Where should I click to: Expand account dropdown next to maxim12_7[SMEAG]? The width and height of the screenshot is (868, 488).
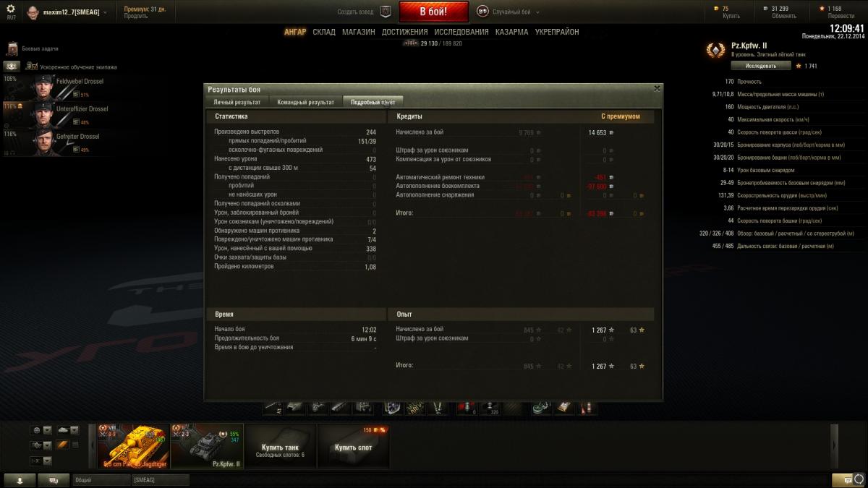coord(105,12)
